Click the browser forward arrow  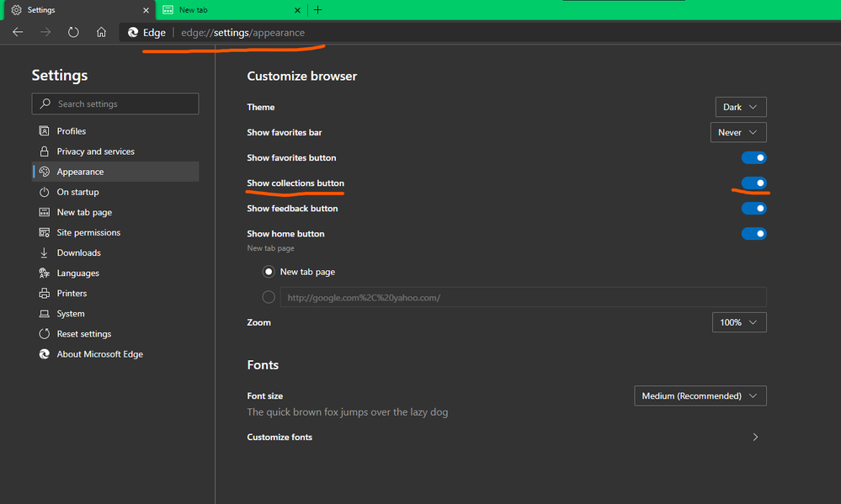click(45, 32)
